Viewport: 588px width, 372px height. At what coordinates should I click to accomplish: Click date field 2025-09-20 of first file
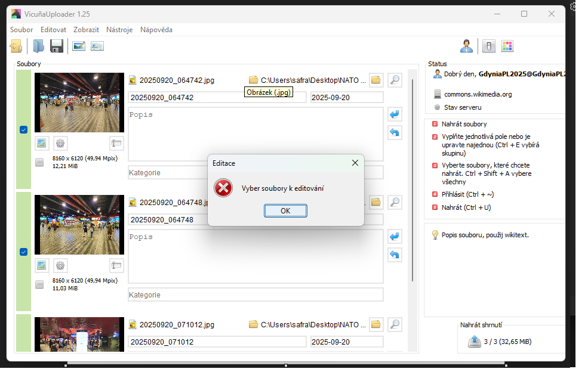[347, 97]
